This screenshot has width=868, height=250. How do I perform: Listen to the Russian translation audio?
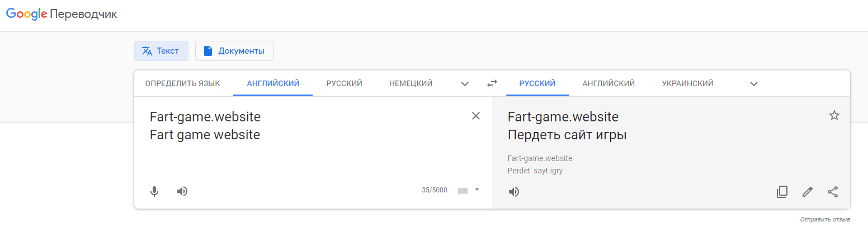514,192
